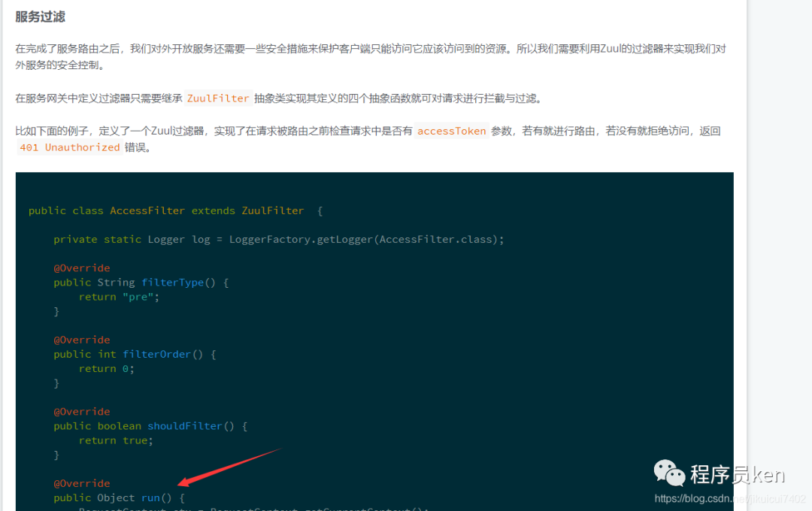Click the class declaration line AccessFilter extends ZuulFilter
This screenshot has height=511, width=812.
tap(175, 210)
